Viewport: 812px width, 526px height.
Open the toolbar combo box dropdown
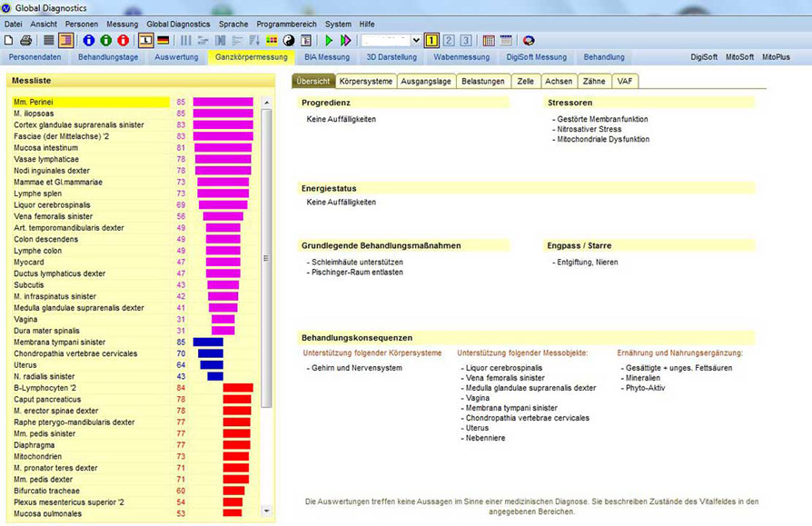[416, 40]
